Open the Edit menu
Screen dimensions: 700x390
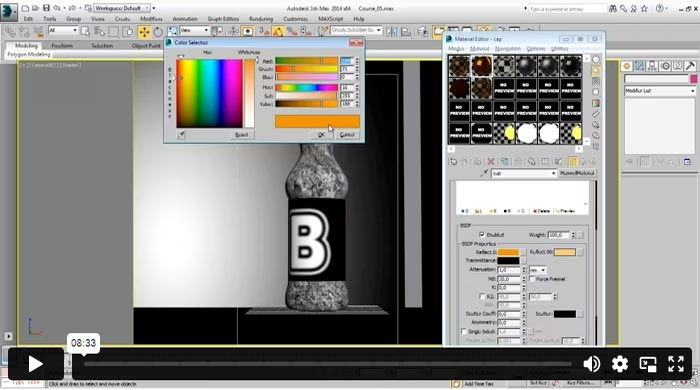point(28,19)
